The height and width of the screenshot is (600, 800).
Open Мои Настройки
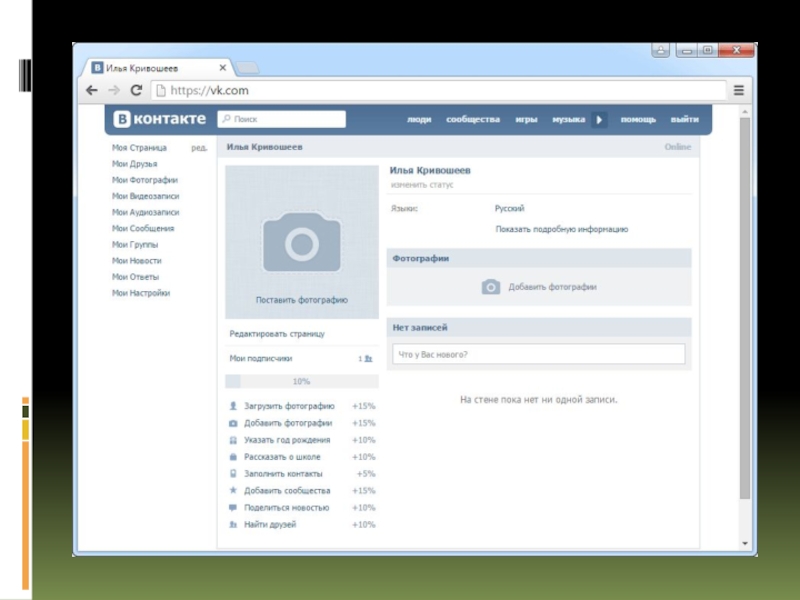141,293
